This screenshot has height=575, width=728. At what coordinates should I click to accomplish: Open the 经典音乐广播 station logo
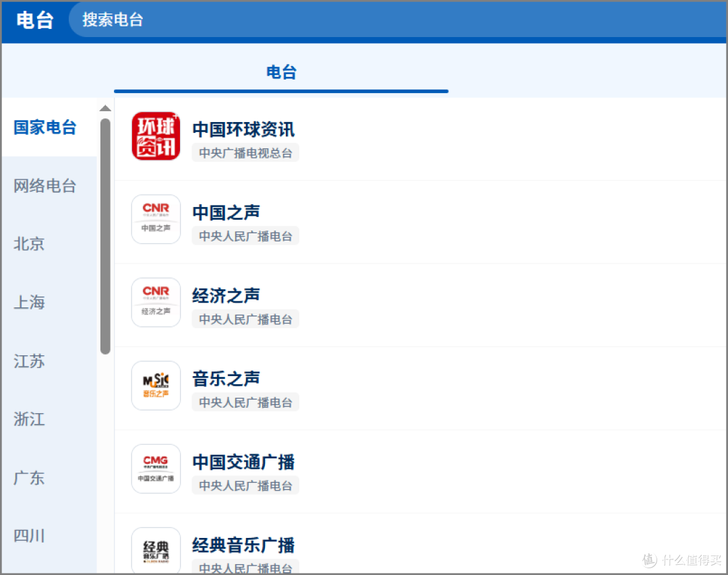(x=156, y=551)
